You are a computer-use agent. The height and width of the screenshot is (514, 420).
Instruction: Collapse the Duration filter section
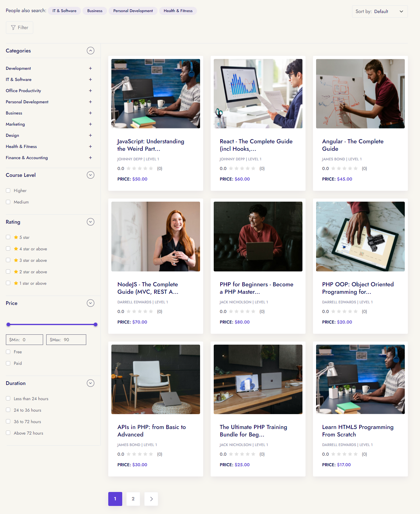[90, 383]
